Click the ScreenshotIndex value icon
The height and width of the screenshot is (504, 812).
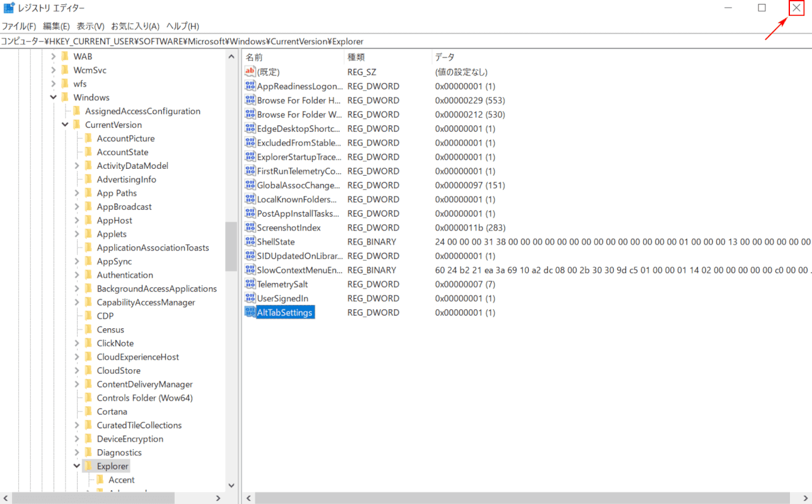coord(250,227)
